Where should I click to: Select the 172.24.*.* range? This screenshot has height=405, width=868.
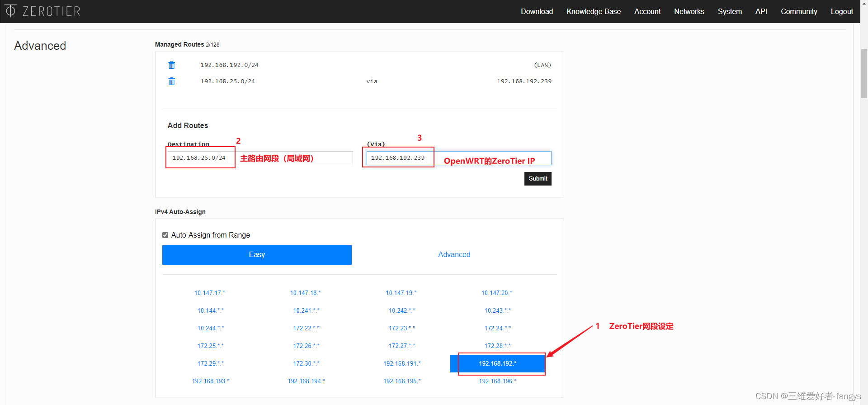click(x=498, y=328)
